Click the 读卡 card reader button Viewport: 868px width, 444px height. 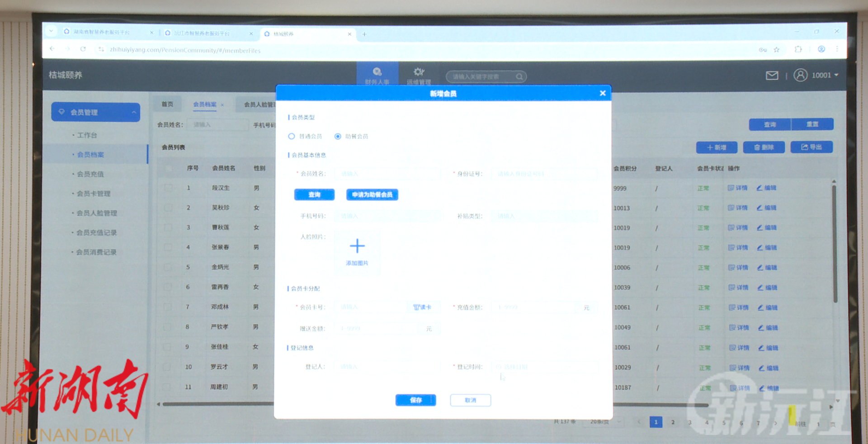pos(422,307)
